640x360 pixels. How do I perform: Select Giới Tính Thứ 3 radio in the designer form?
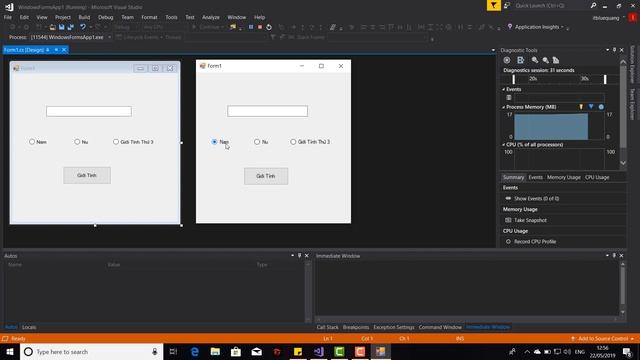tap(116, 142)
